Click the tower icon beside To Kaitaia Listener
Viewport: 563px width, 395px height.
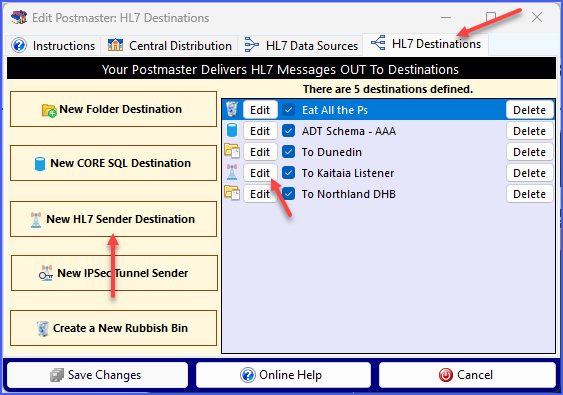tap(232, 172)
